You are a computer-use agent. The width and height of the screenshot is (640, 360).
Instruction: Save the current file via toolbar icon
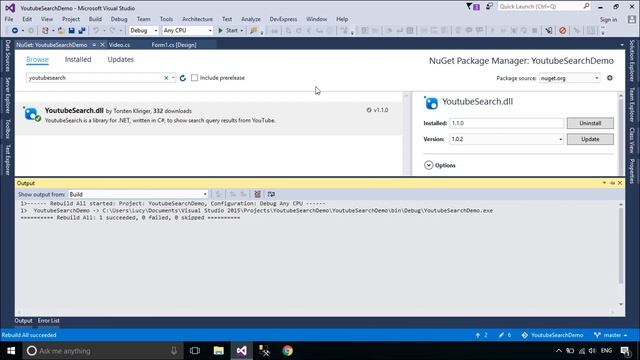tap(71, 31)
